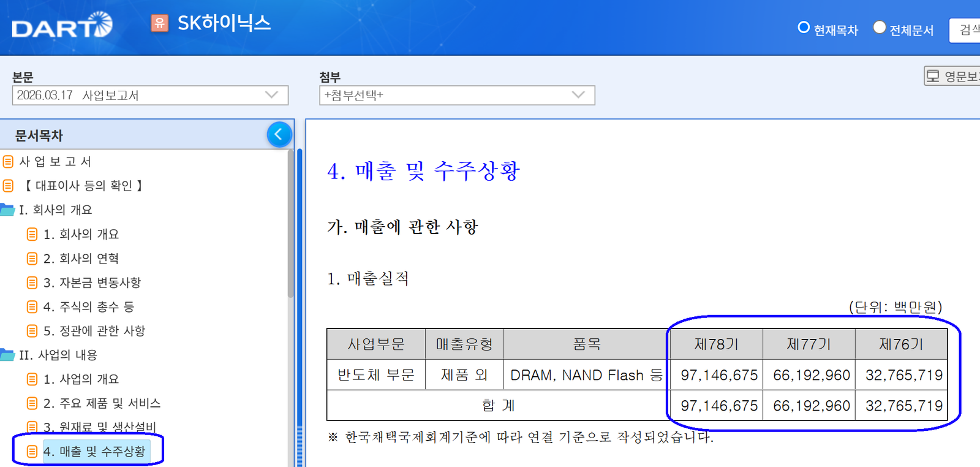Click document icon beside 2. 회사의 연혁

point(32,259)
